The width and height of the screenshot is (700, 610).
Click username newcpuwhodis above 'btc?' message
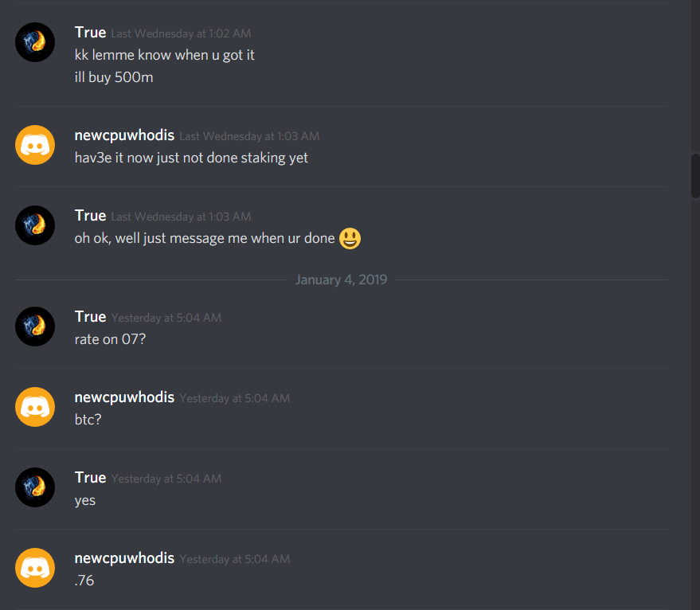tap(124, 397)
